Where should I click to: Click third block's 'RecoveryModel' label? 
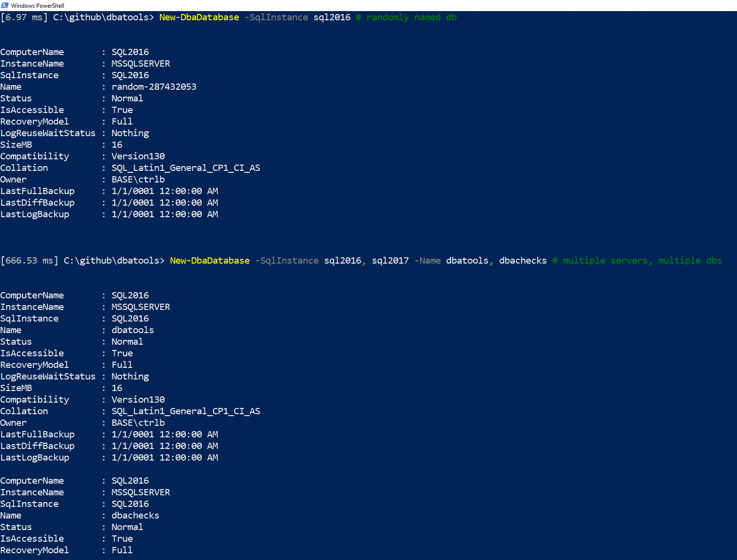[35, 550]
